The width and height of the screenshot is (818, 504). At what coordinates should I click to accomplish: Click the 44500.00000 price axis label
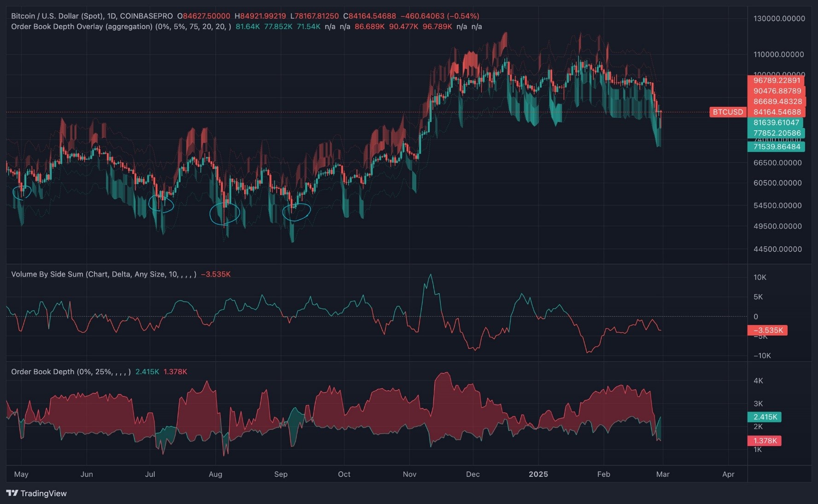tap(777, 249)
